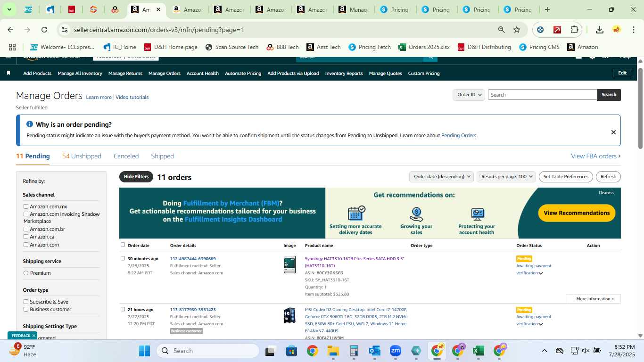644x362 pixels.
Task: Tick the select-all orders checkbox
Action: 123,245
